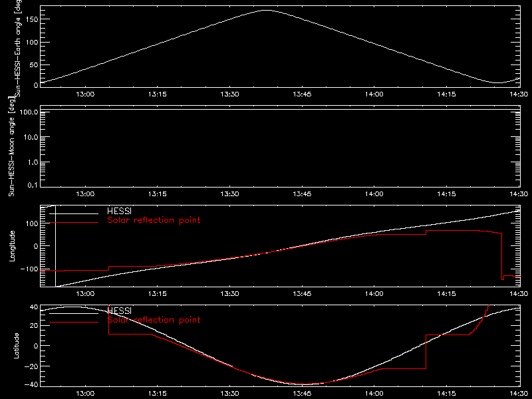Click 13:45 time label under Moon angle plot

(x=302, y=194)
